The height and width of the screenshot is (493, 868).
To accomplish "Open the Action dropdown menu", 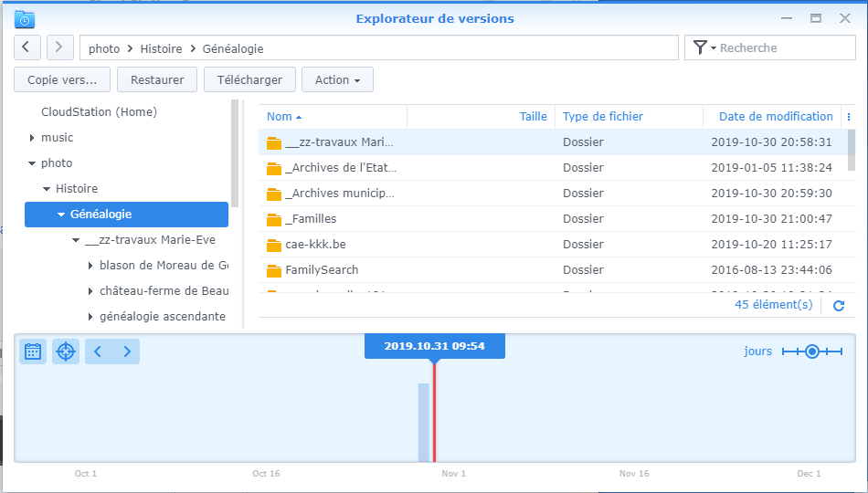I will pos(337,79).
